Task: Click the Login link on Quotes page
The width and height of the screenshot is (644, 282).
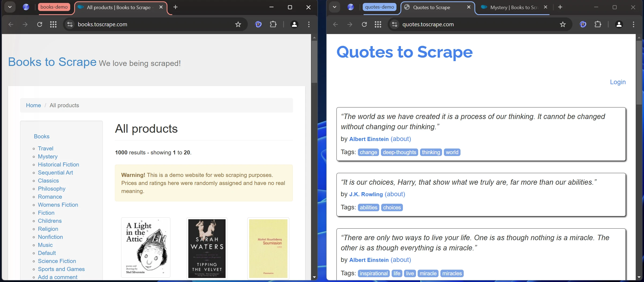Action: 618,82
